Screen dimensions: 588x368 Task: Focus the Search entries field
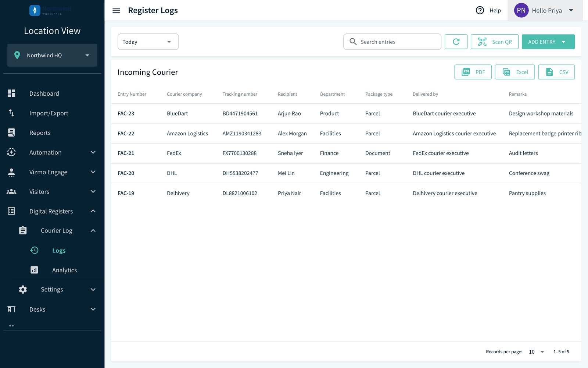(x=392, y=42)
